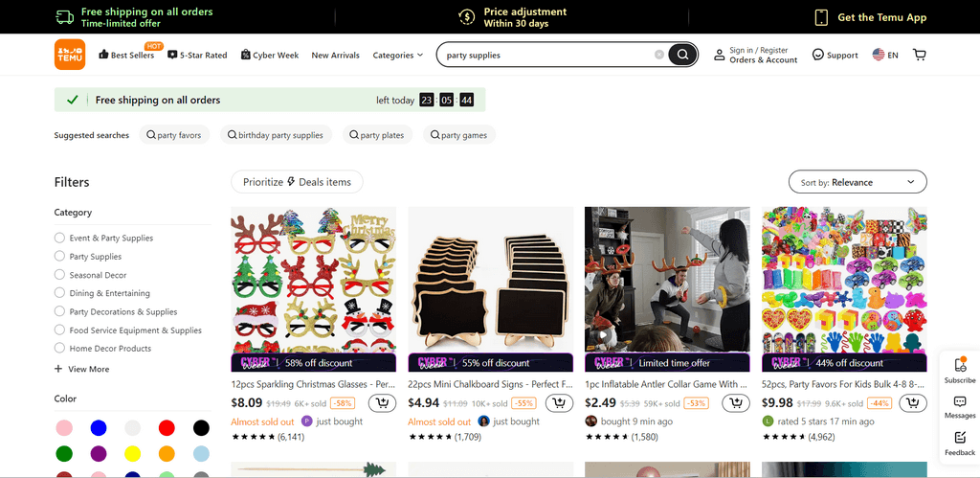Open the Sort by Relevance dropdown
The image size is (980, 478).
857,182
